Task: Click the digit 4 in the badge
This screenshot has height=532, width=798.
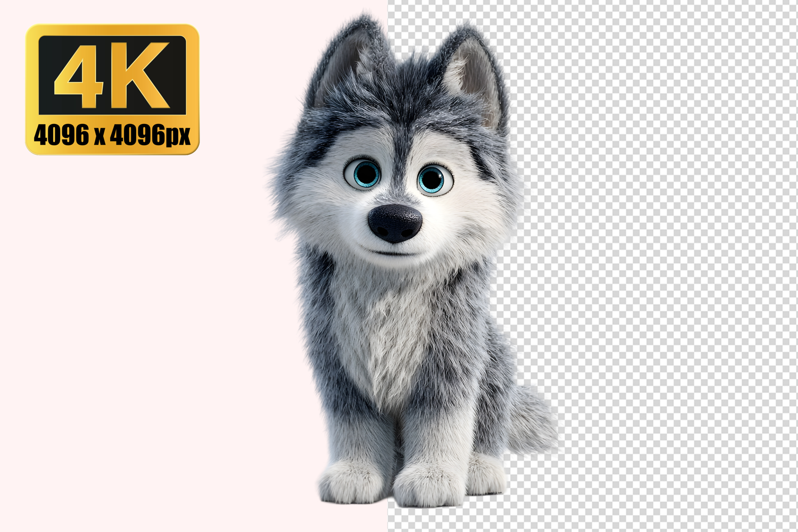Action: [79, 75]
